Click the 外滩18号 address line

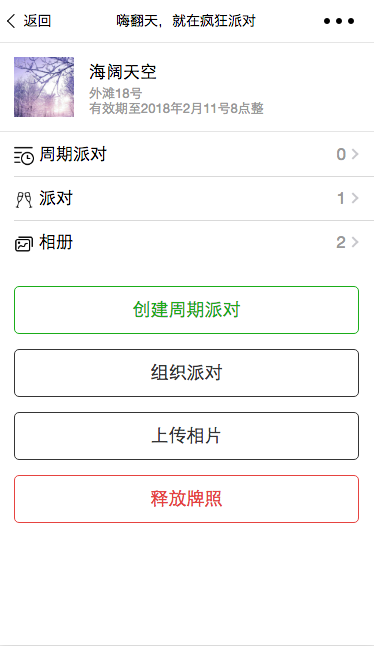[116, 94]
